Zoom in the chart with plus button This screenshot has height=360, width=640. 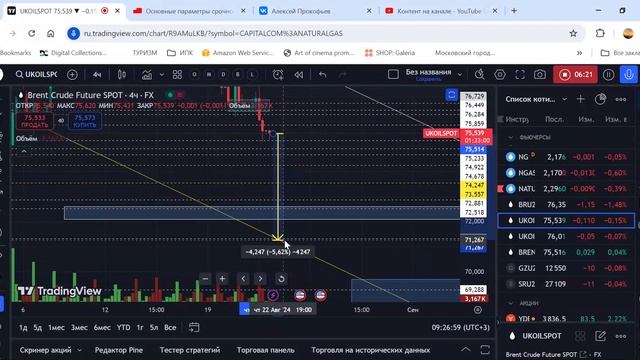click(222, 279)
